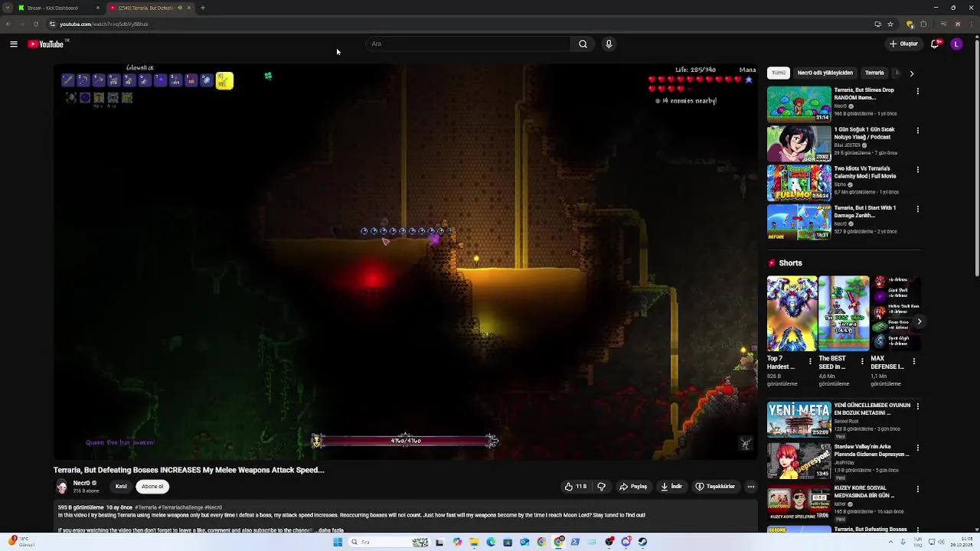Select the Necr0 adlı yükleyiciden chip
The height and width of the screenshot is (551, 980).
coord(825,73)
